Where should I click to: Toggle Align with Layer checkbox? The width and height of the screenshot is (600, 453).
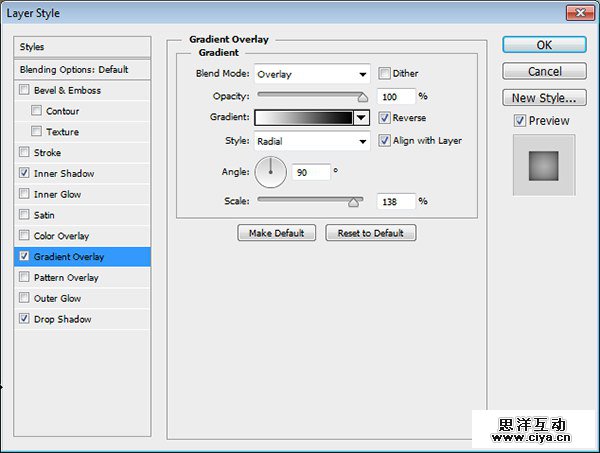385,141
